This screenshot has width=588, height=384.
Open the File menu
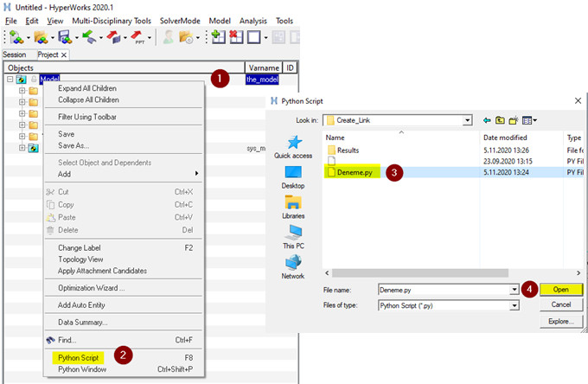pyautogui.click(x=11, y=21)
